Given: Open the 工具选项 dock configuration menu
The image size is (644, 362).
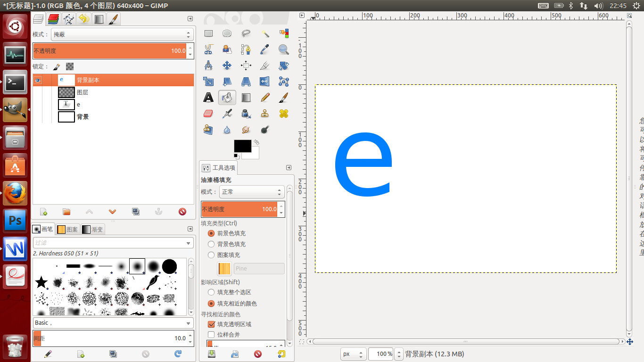Looking at the screenshot, I should [x=289, y=167].
